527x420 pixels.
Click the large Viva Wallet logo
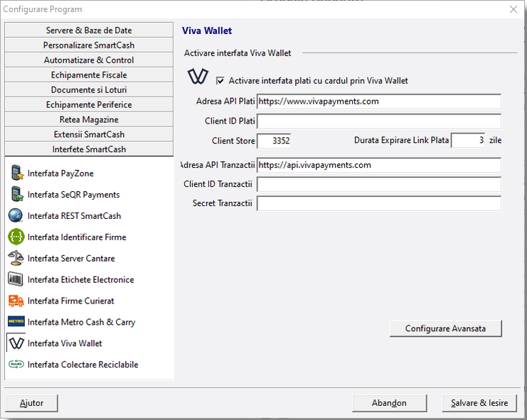pyautogui.click(x=198, y=77)
